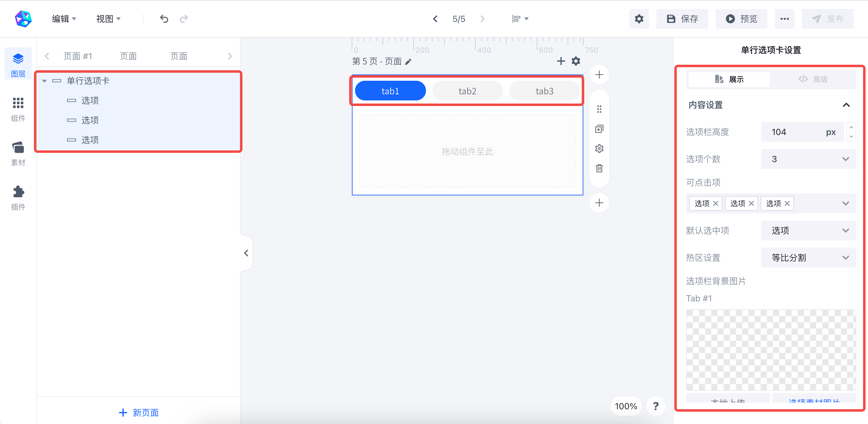The width and height of the screenshot is (868, 424).
Task: Open the more options ellipsis button
Action: tap(784, 19)
